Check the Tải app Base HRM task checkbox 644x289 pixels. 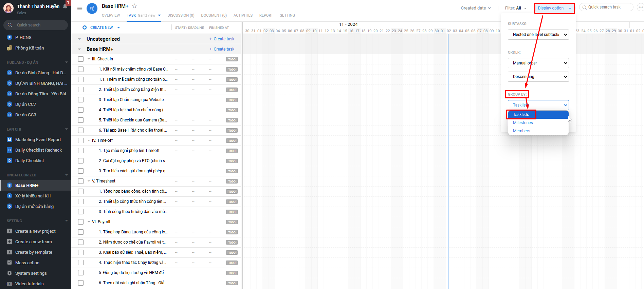(81, 130)
